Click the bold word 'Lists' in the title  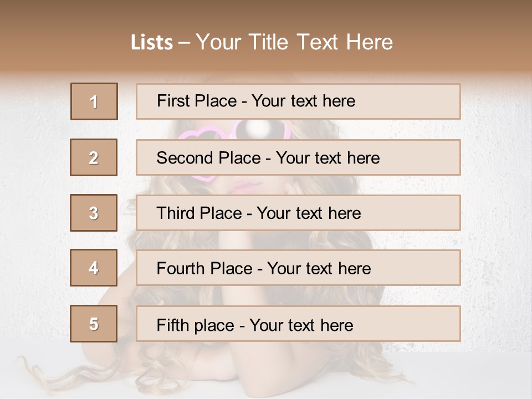coord(152,42)
